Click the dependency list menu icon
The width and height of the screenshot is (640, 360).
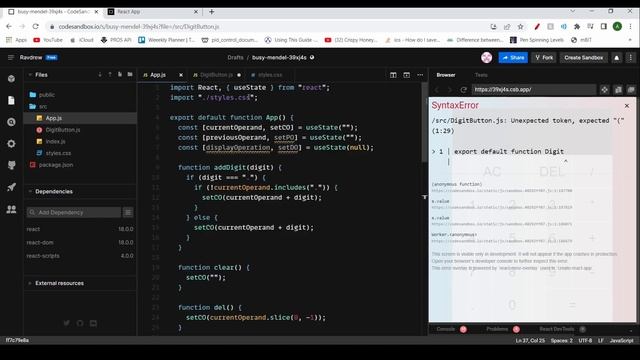[x=128, y=212]
